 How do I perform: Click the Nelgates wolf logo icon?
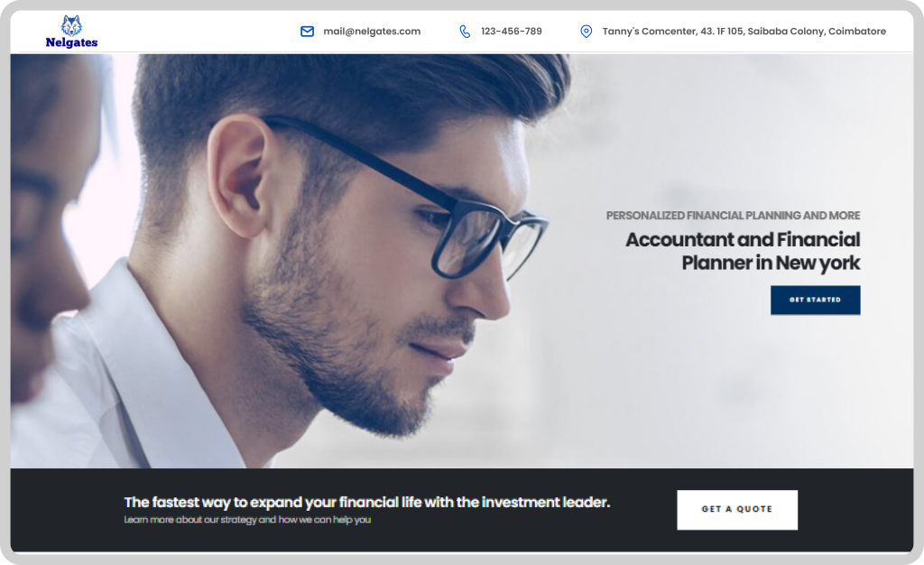coord(71,25)
